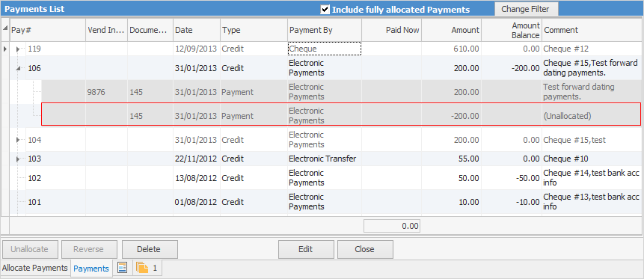Click the Close button

[x=365, y=249]
